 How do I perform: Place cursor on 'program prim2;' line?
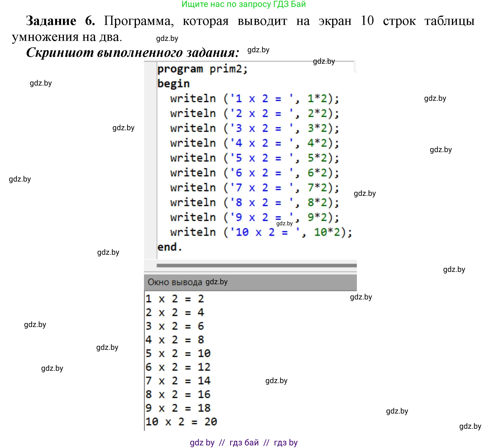pos(202,69)
